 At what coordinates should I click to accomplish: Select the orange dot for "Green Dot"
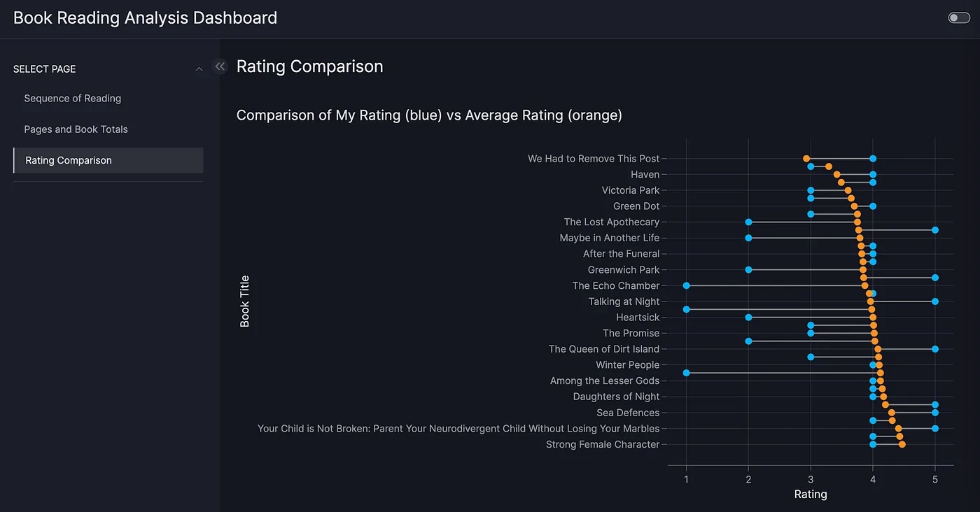point(853,206)
